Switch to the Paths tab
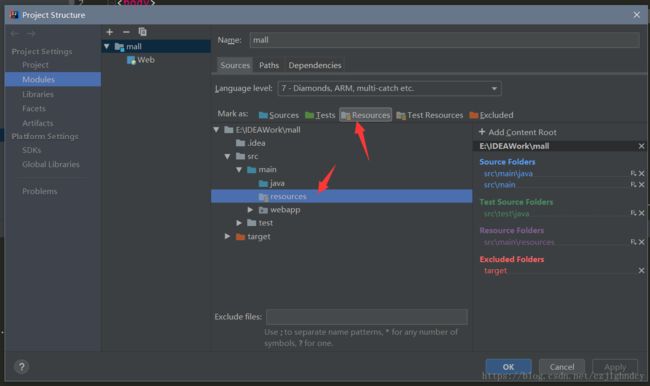The width and height of the screenshot is (650, 386). point(269,65)
